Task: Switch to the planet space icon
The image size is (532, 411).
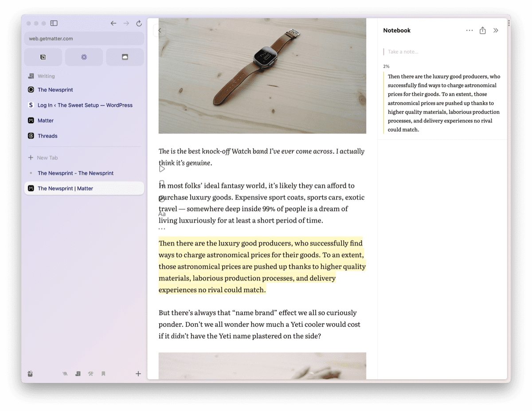Action: (65, 374)
